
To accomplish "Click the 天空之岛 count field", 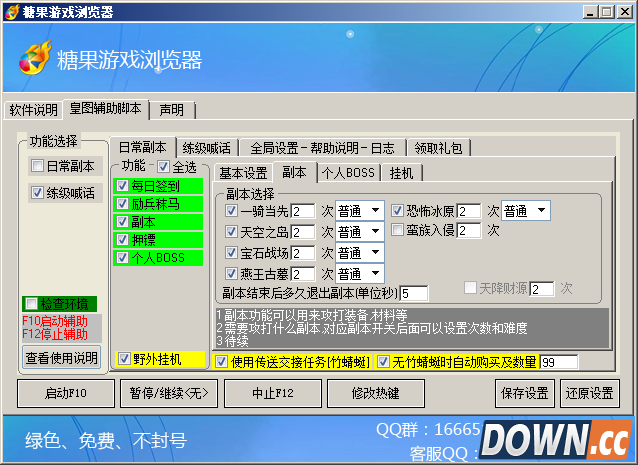I will pos(303,232).
